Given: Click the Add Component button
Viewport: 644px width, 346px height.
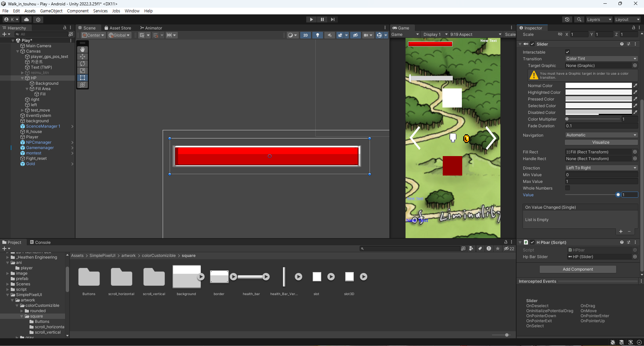Looking at the screenshot, I should pyautogui.click(x=578, y=269).
